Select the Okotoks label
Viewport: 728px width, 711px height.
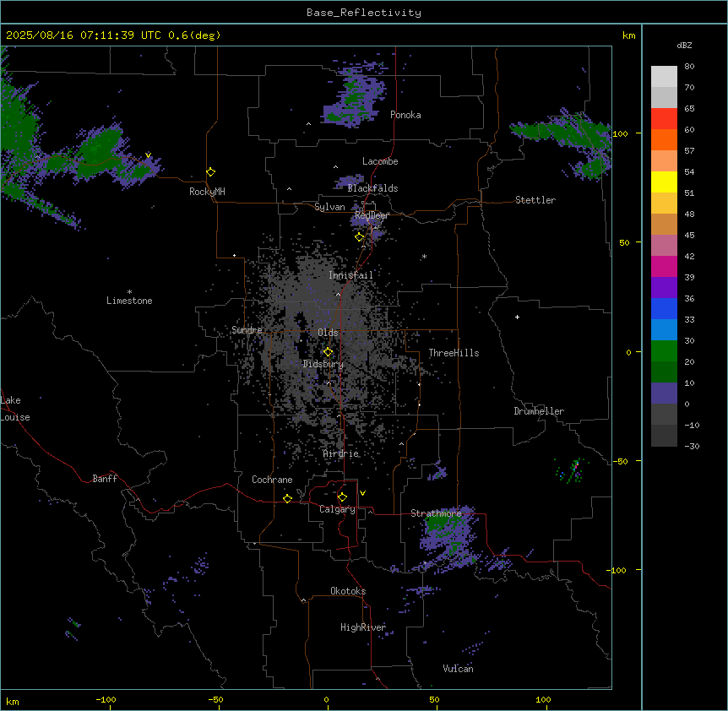point(348,591)
